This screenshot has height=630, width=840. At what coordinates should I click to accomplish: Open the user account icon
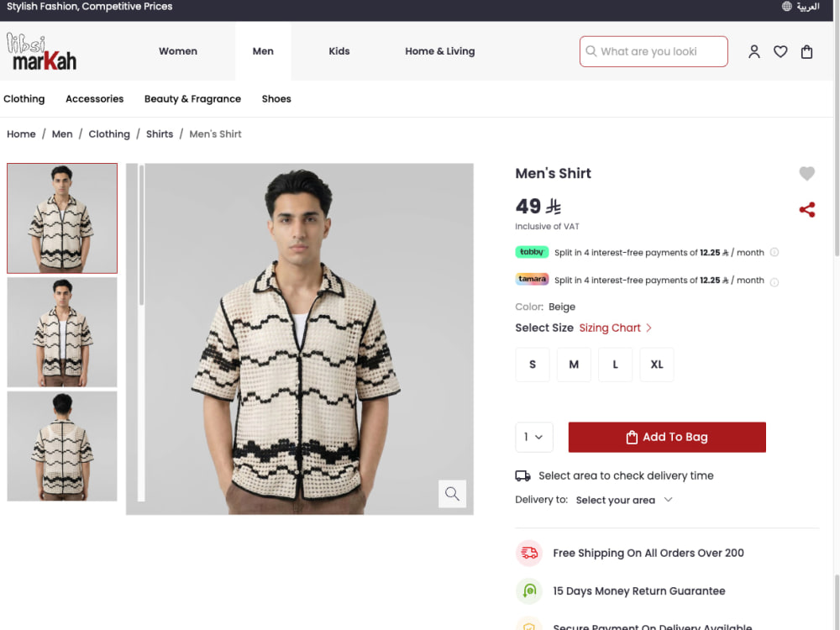(753, 51)
